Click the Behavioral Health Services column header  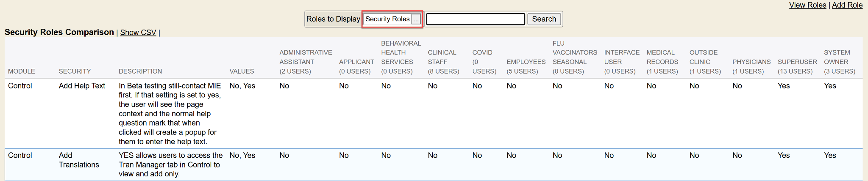[x=401, y=57]
